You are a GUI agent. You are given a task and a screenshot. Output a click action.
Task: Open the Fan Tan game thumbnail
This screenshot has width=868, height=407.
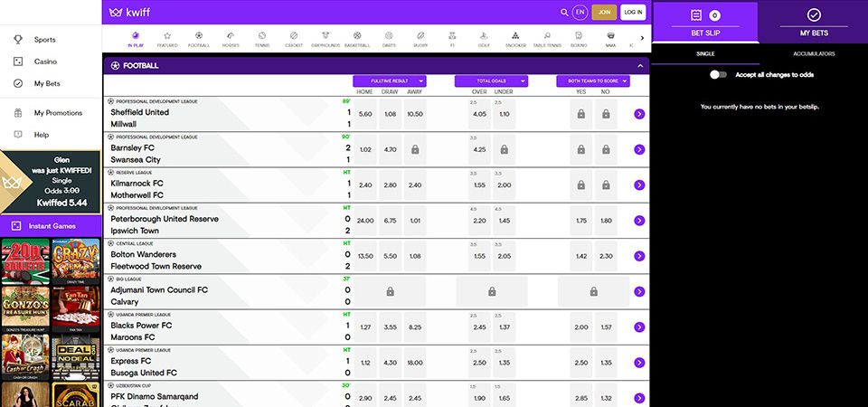point(76,309)
